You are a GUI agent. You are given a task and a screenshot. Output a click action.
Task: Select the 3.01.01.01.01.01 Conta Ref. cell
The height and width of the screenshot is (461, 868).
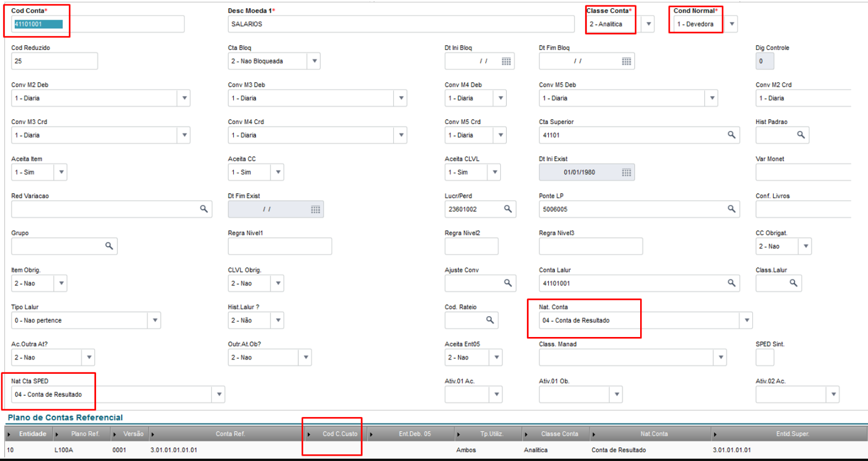click(x=174, y=450)
